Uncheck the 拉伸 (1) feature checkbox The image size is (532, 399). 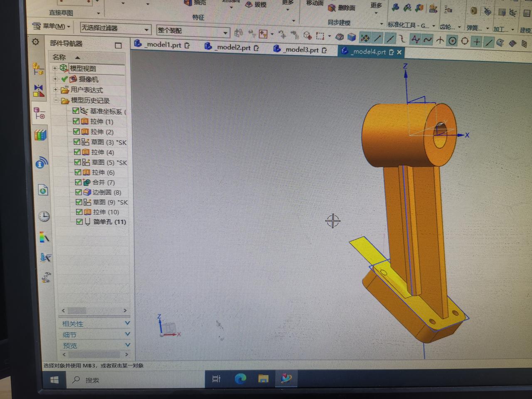point(76,121)
